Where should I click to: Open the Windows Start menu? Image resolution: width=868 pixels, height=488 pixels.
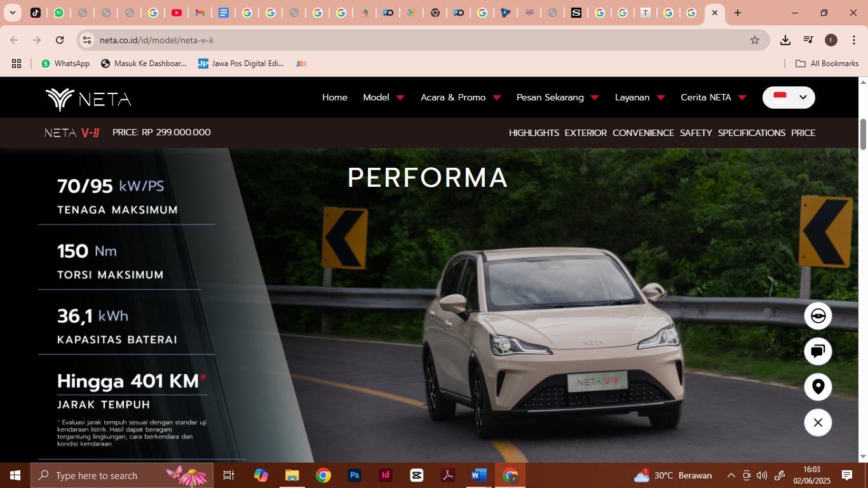click(15, 475)
